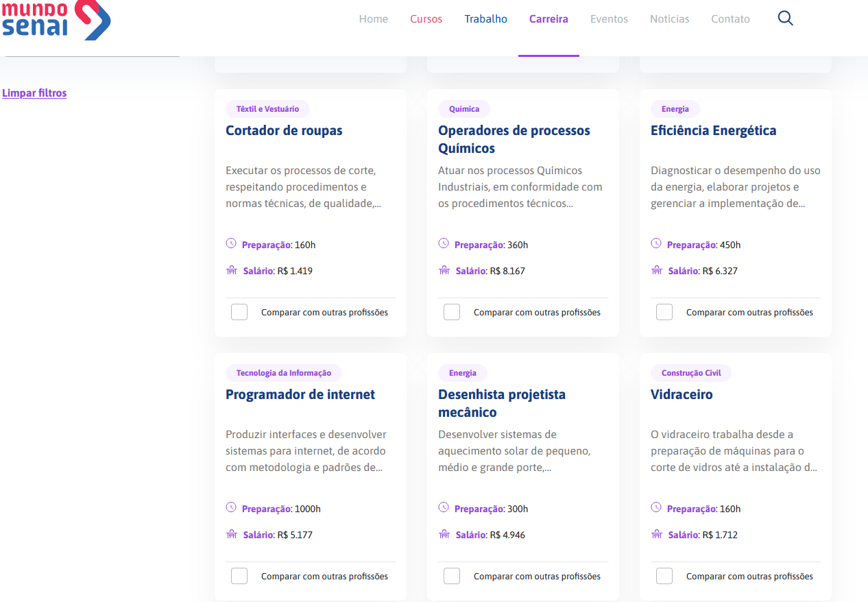Check compare box for Vidraceiro
Image resolution: width=868 pixels, height=602 pixels.
(664, 576)
